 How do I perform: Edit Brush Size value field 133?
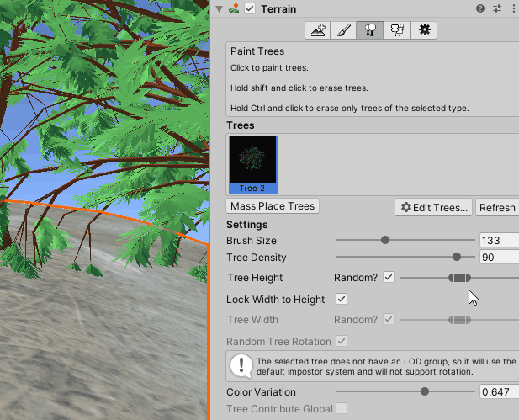499,240
